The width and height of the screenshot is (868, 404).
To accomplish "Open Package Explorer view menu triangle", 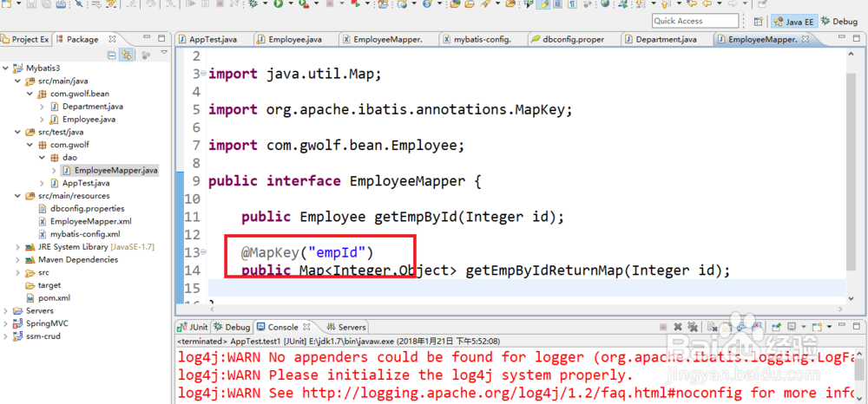I will [x=164, y=53].
